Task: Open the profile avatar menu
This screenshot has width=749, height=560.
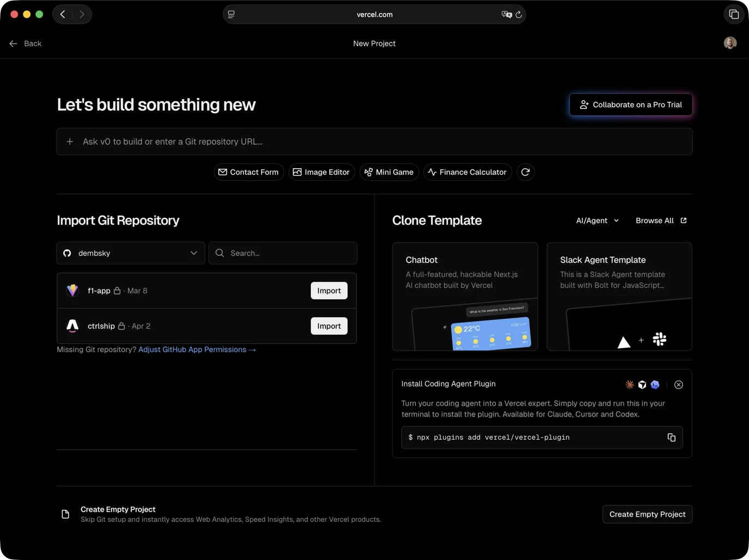Action: pos(729,43)
